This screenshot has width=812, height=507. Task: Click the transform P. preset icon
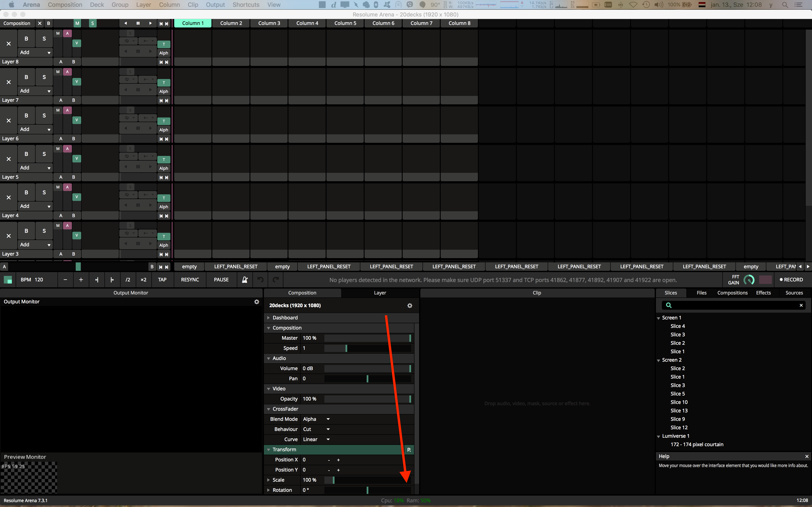coord(409,450)
